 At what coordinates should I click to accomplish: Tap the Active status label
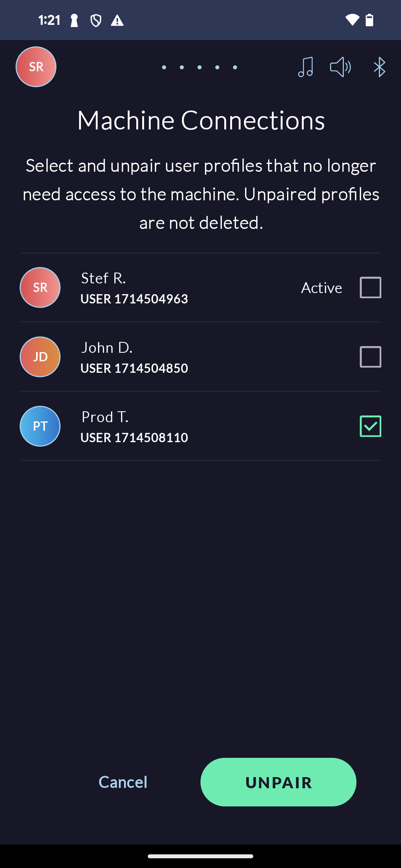tap(322, 288)
